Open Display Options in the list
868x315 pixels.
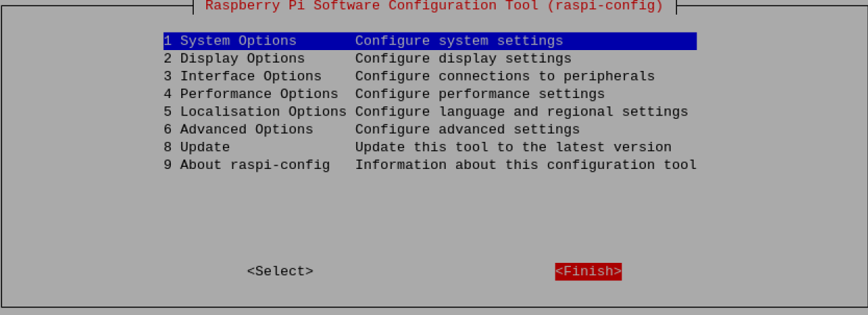click(x=242, y=58)
